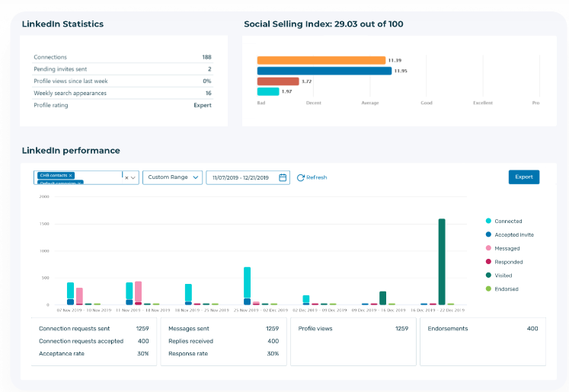Refresh the LinkedIn performance data
569x392 pixels.
pos(312,177)
